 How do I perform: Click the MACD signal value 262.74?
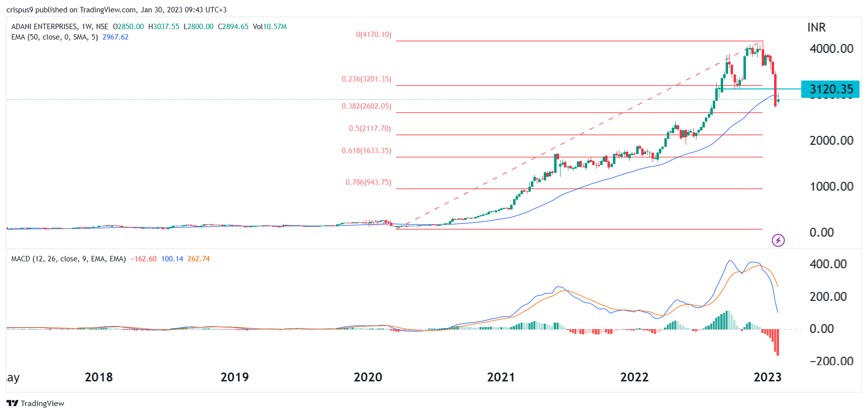click(x=199, y=259)
